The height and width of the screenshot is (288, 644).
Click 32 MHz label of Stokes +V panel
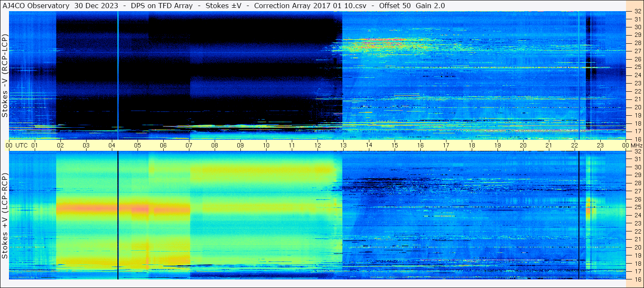click(637, 151)
